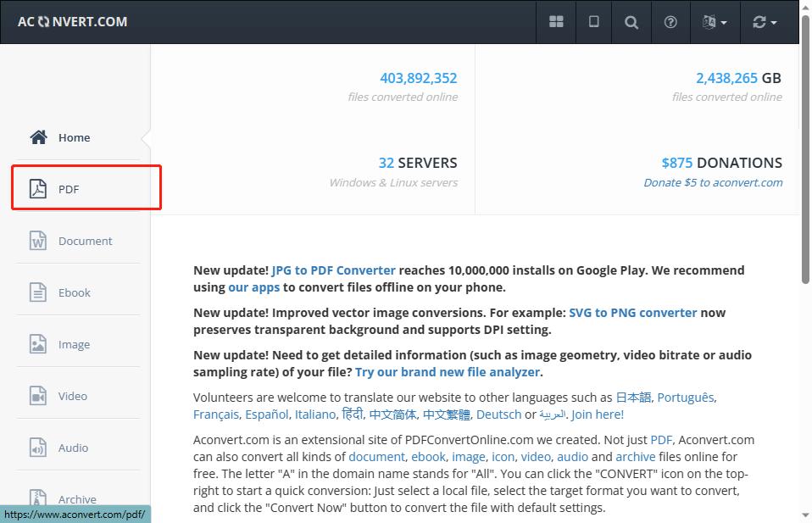Screen dimensions: 812x523
Task: Open the JPG to PDF Converter link
Action: (333, 270)
